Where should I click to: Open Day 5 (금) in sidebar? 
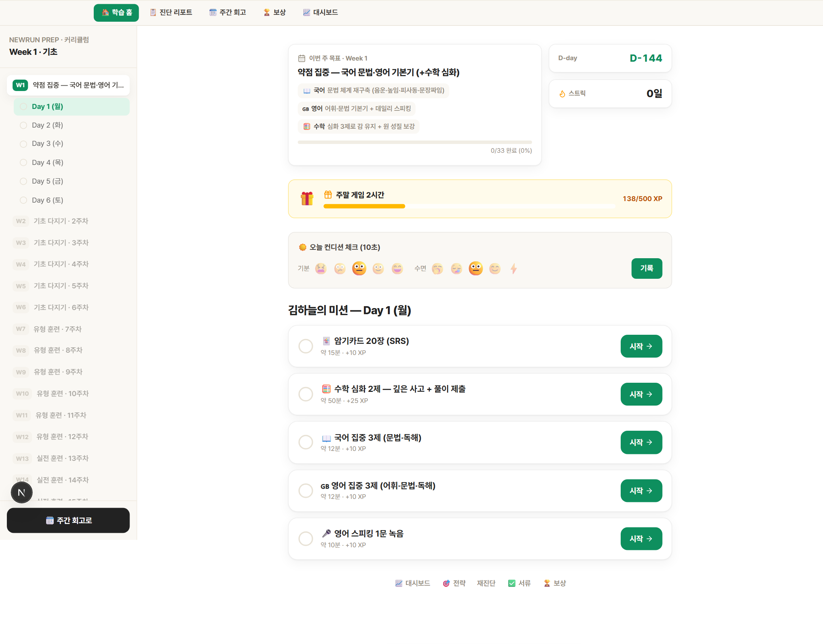(72, 181)
